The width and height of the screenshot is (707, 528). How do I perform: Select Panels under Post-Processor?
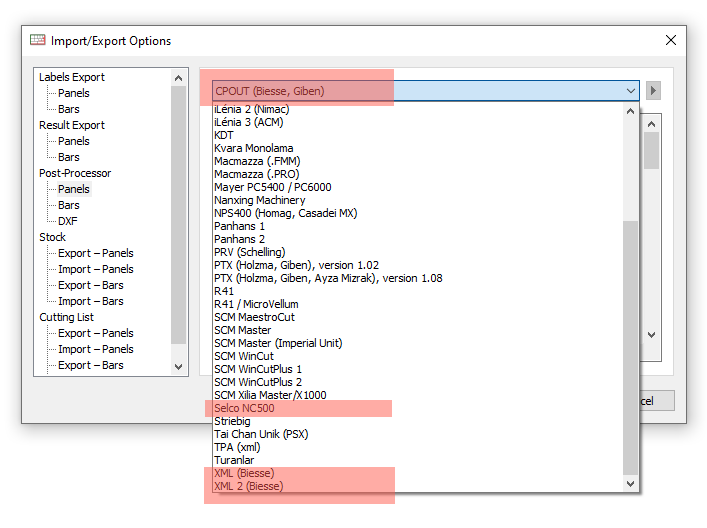tap(74, 189)
